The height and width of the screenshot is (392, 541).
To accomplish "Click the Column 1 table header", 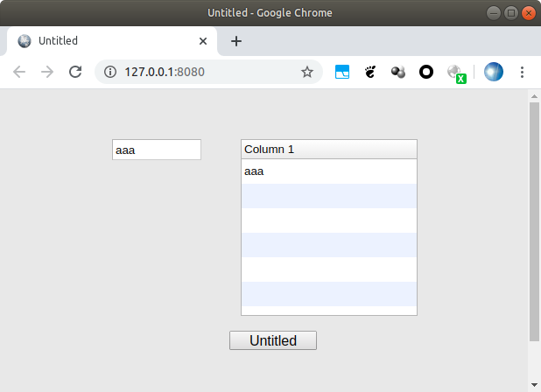I will [329, 150].
